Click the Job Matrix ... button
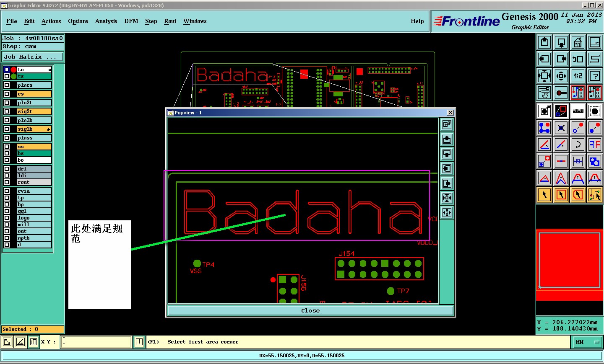The width and height of the screenshot is (604, 364). [33, 57]
